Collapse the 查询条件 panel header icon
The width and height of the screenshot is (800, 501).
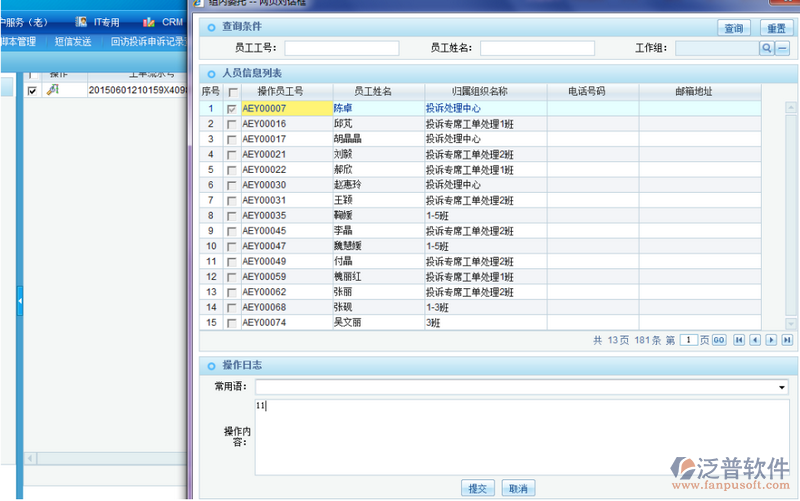[211, 28]
